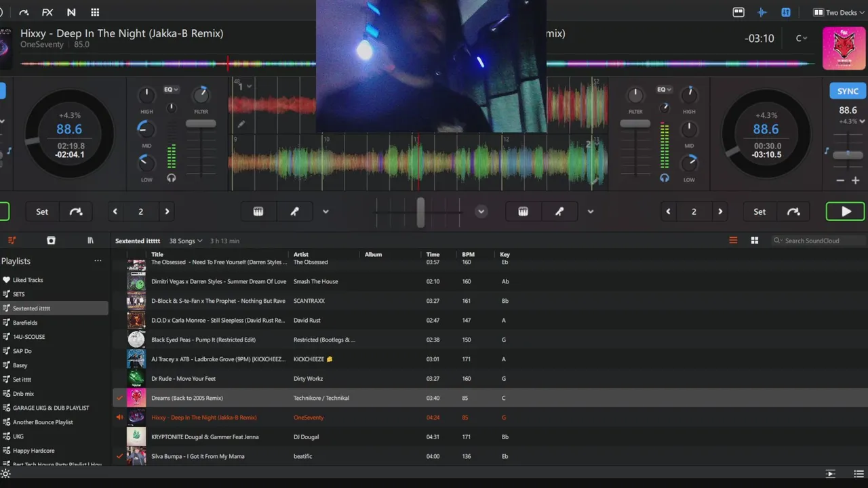This screenshot has width=868, height=488.
Task: Decrease the right deck loop length
Action: click(668, 211)
